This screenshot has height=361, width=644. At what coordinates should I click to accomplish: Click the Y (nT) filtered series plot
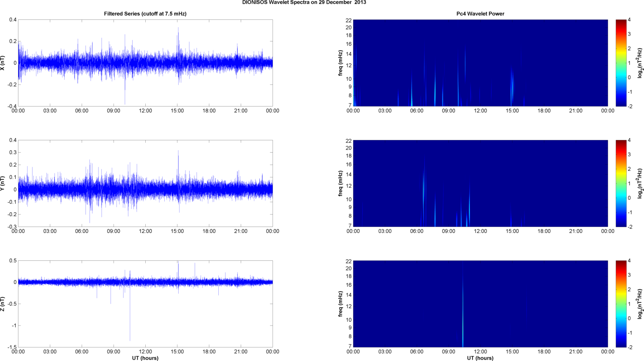point(145,183)
